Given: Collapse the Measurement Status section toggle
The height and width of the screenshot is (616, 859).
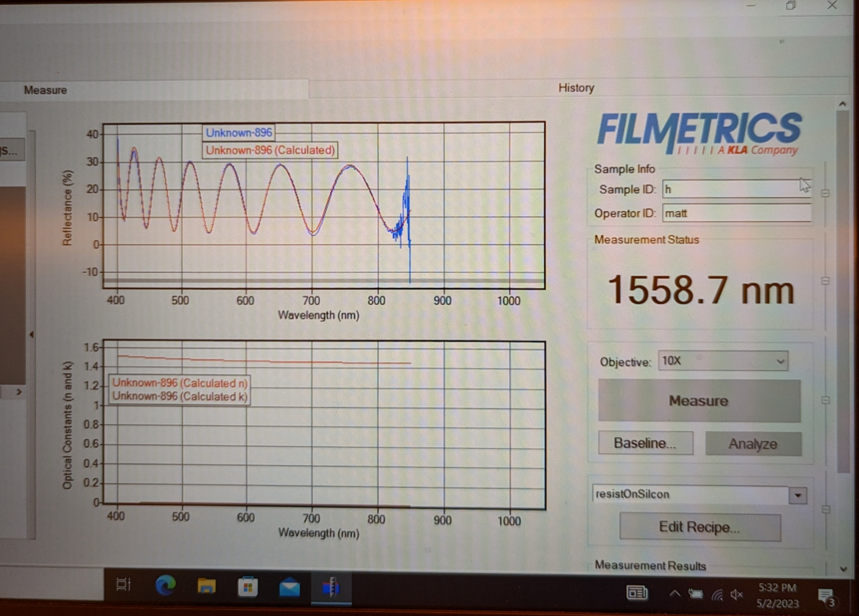Looking at the screenshot, I should (x=825, y=281).
